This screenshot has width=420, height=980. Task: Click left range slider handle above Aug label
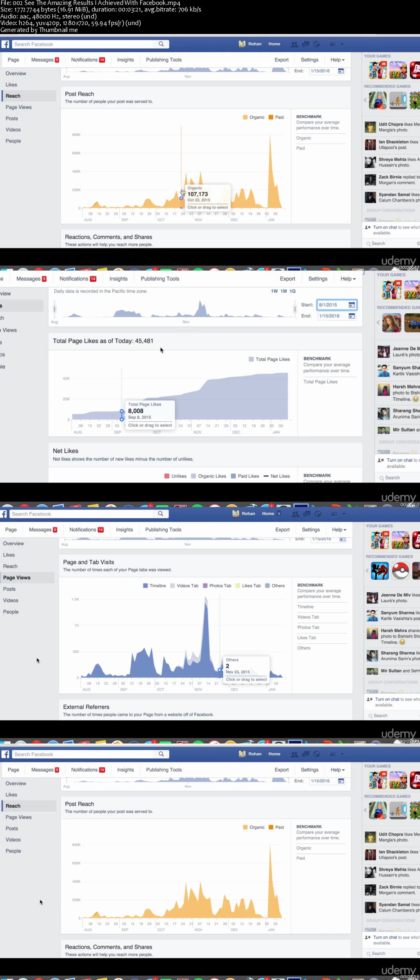pyautogui.click(x=55, y=309)
